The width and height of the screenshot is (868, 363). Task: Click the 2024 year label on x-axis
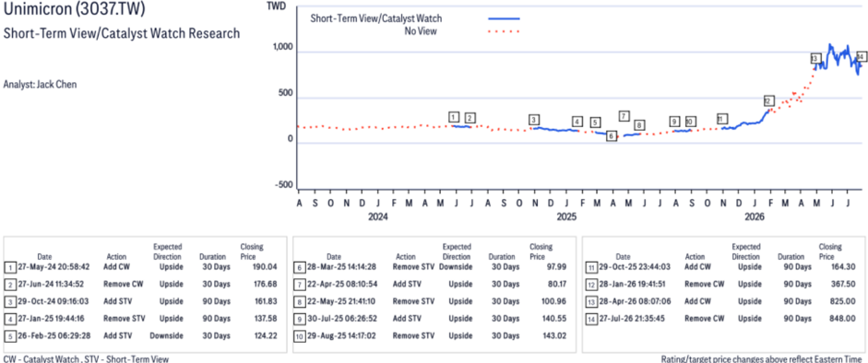[x=378, y=217]
